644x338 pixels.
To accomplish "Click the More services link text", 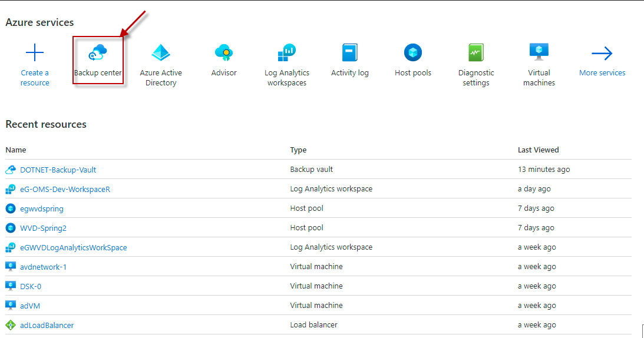I will tap(602, 72).
